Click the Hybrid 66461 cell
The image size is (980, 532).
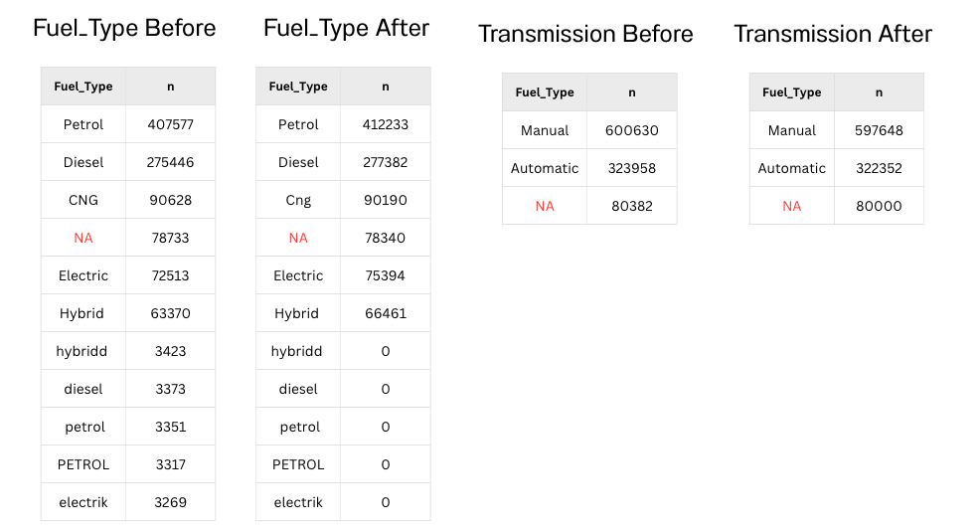pos(386,313)
